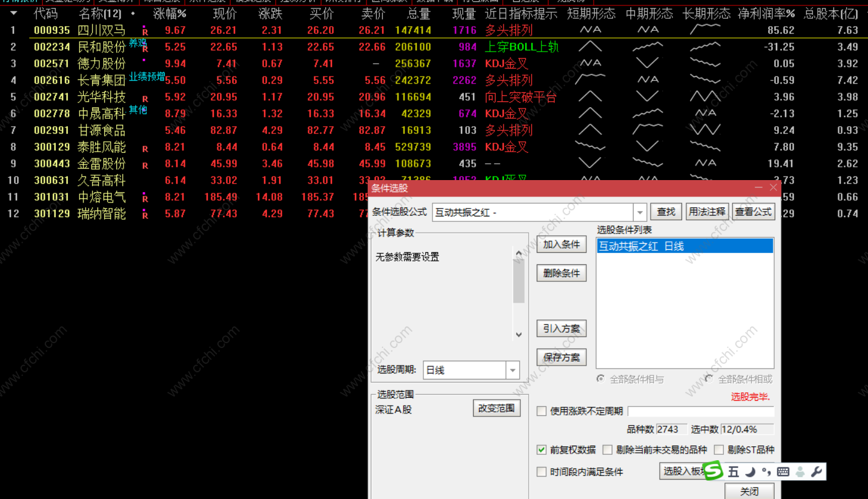Click the 选股入板块 button
Screen dimensions: 868x499
pyautogui.click(x=683, y=471)
